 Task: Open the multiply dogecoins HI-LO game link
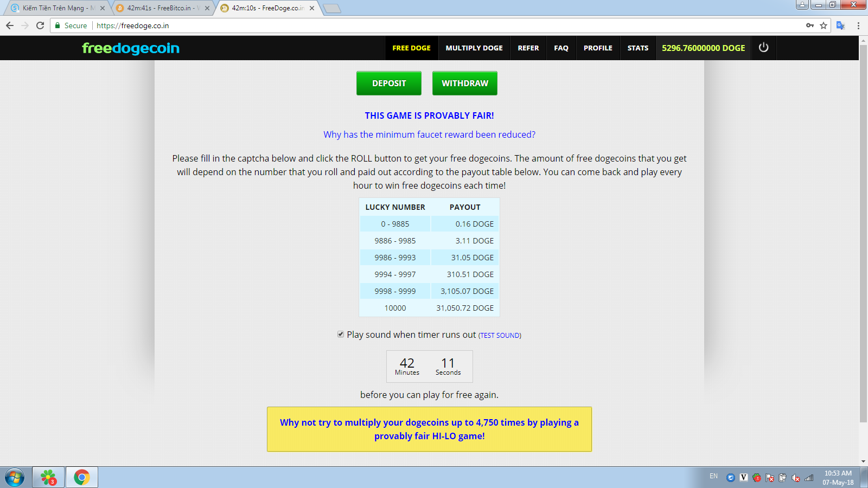429,429
